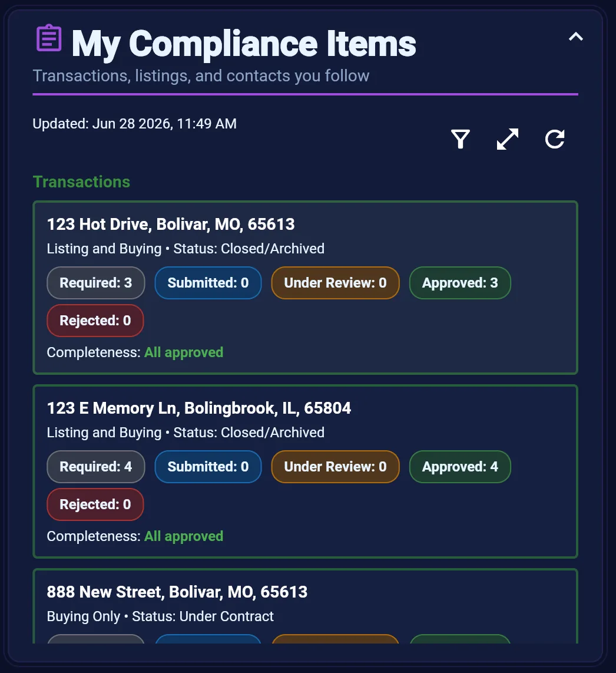Expand widget with diagonal arrows icon
Image resolution: width=616 pixels, height=673 pixels.
pyautogui.click(x=508, y=139)
